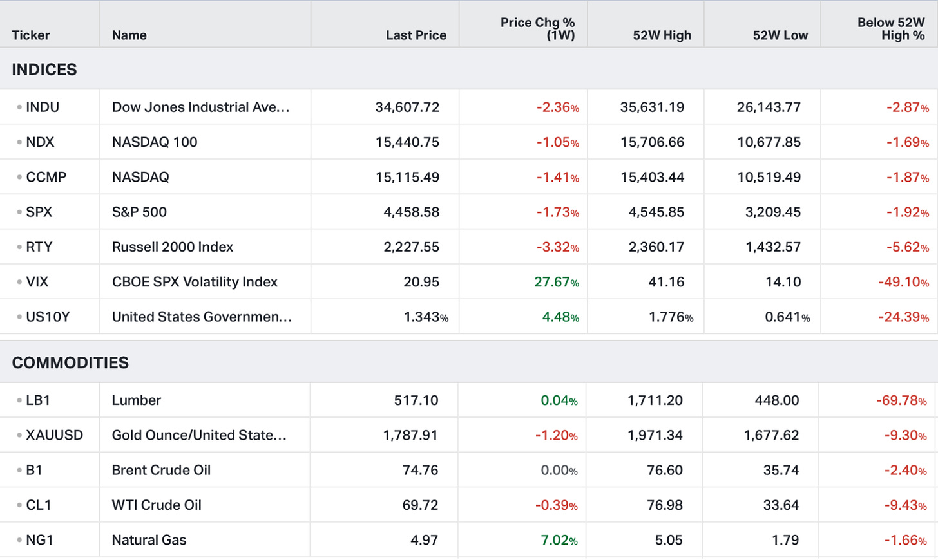
Task: Sort by Price Chg % (1W) header
Action: pos(537,29)
